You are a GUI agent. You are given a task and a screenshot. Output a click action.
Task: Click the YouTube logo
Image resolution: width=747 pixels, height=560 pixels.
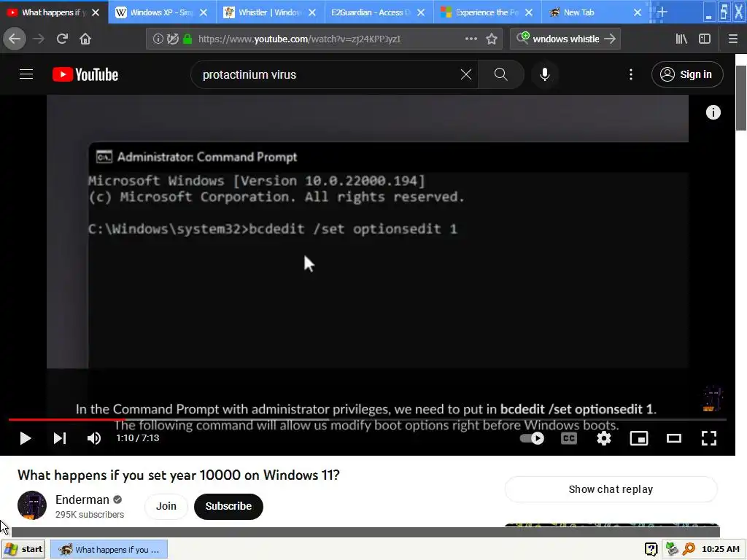(85, 75)
